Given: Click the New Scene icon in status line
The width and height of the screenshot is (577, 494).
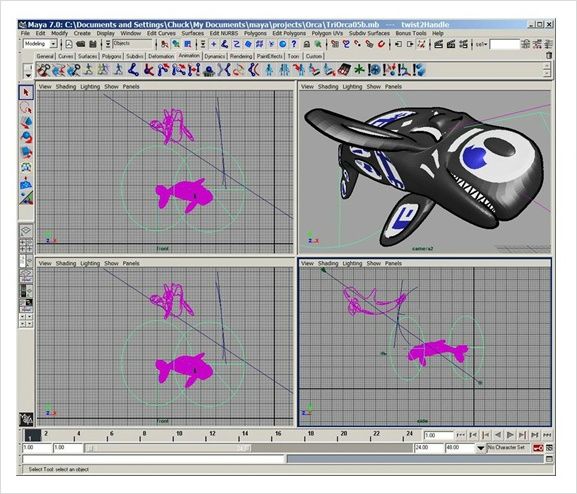Looking at the screenshot, I should click(69, 44).
